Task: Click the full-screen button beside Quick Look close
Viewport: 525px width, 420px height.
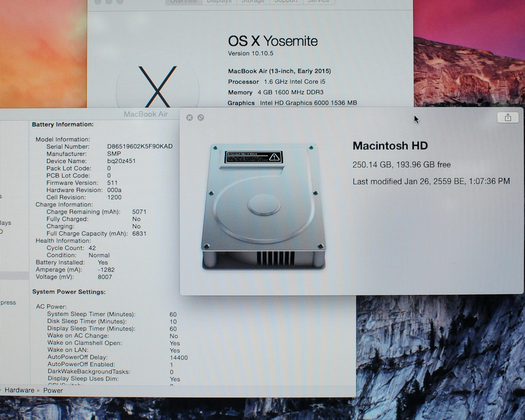Action: click(x=201, y=118)
